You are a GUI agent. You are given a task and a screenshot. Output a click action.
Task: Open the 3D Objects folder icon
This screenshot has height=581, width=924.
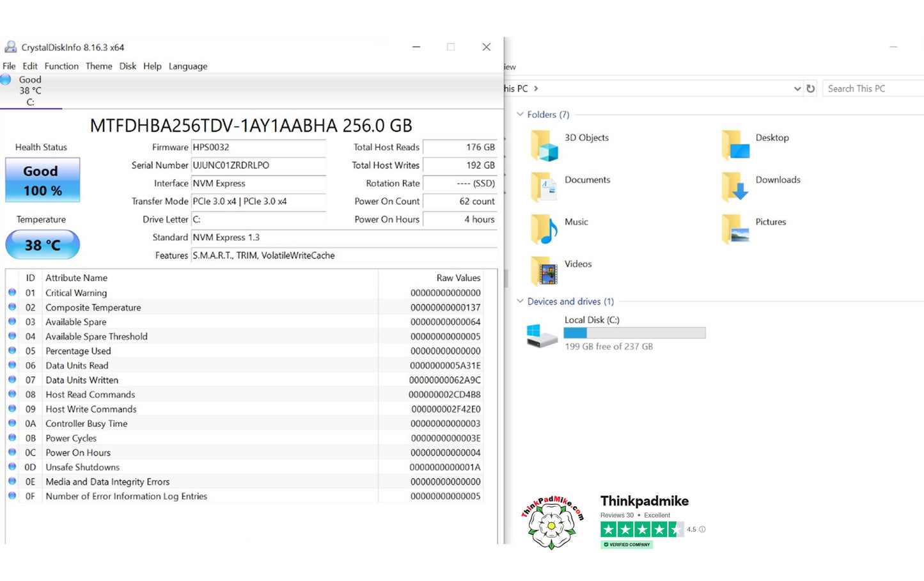point(544,145)
